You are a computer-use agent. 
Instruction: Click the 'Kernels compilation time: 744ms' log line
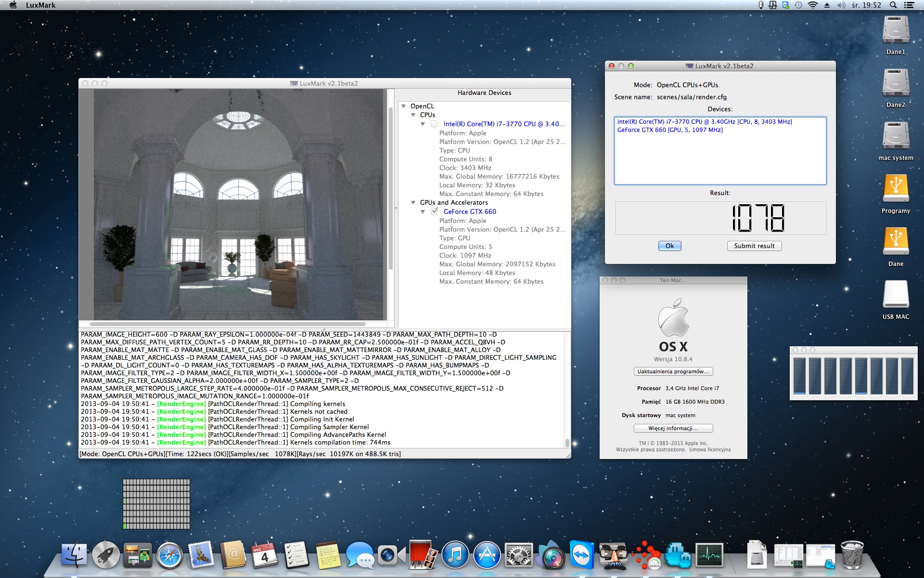235,443
